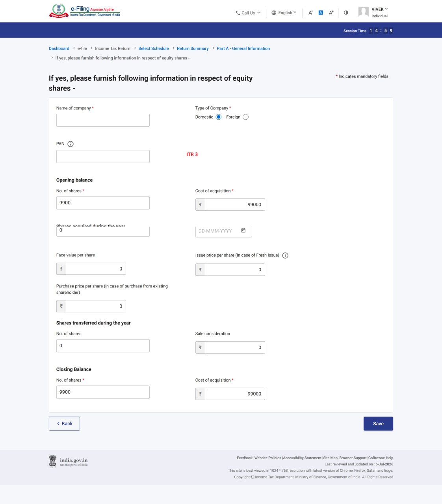Click the red ITR 3 label

[192, 154]
